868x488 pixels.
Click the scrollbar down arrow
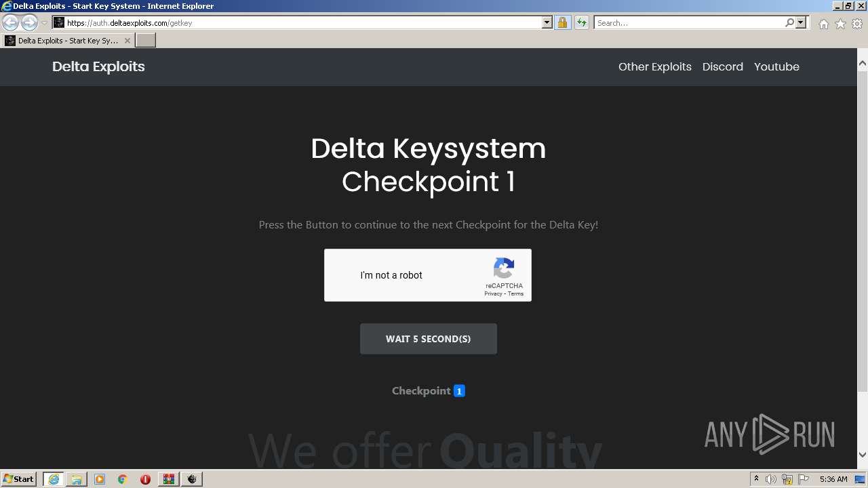tap(863, 455)
